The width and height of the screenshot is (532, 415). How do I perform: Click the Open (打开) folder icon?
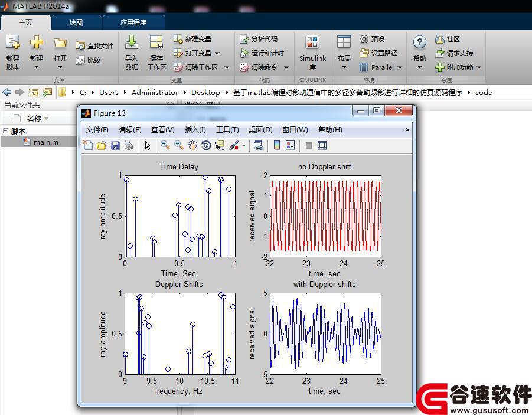coord(60,43)
